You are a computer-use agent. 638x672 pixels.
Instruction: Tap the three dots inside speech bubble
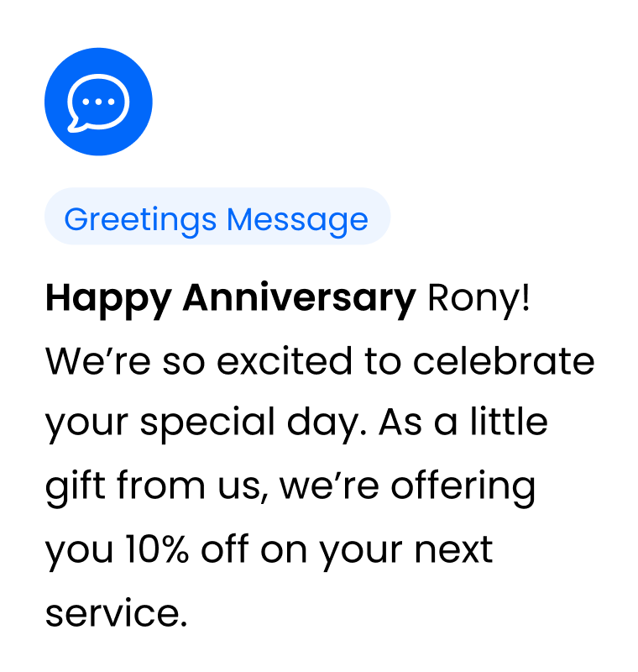pyautogui.click(x=98, y=102)
